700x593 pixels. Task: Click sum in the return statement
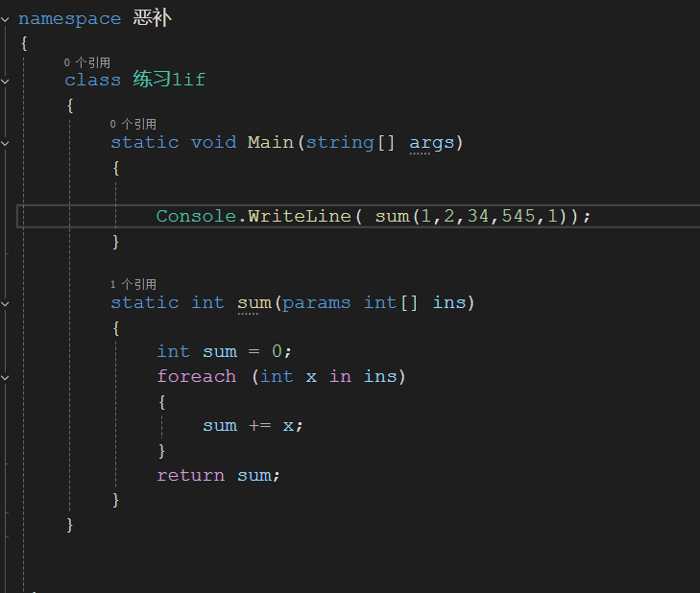click(x=254, y=476)
